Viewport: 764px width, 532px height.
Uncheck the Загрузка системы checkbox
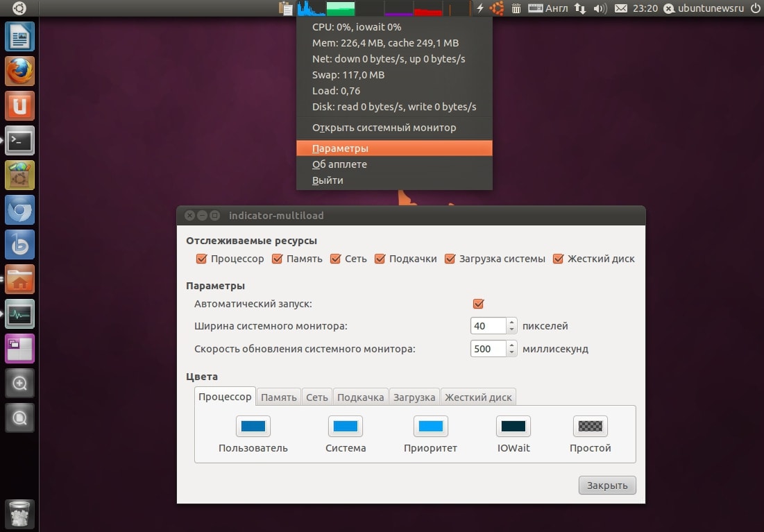tap(450, 259)
